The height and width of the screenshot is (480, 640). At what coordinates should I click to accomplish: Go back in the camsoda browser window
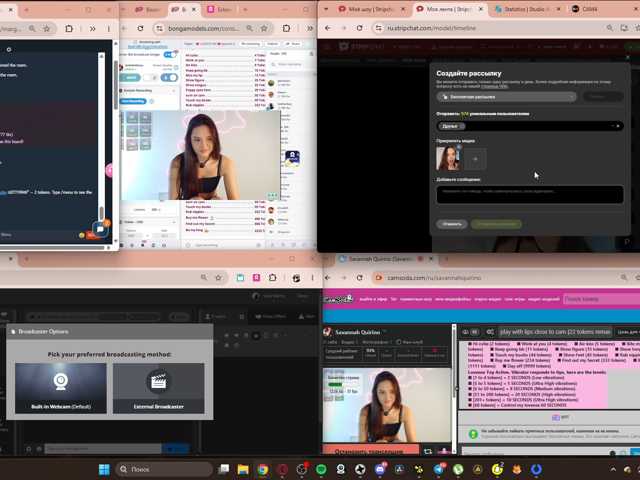(328, 278)
